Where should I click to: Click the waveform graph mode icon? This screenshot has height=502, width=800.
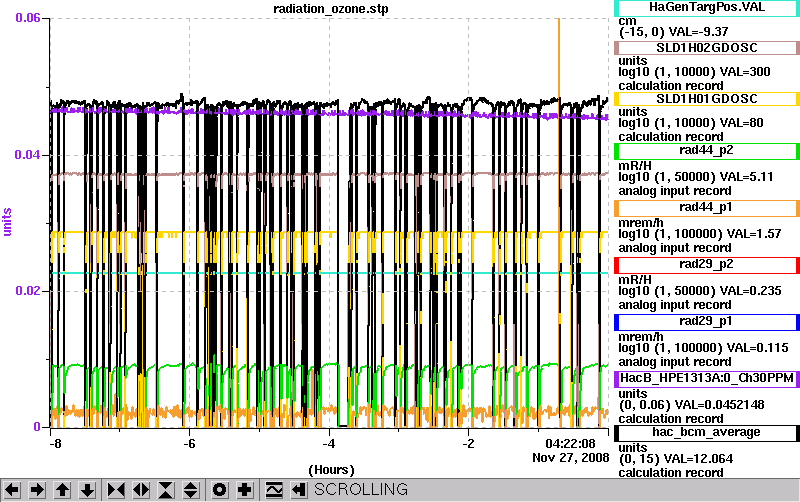tap(274, 490)
